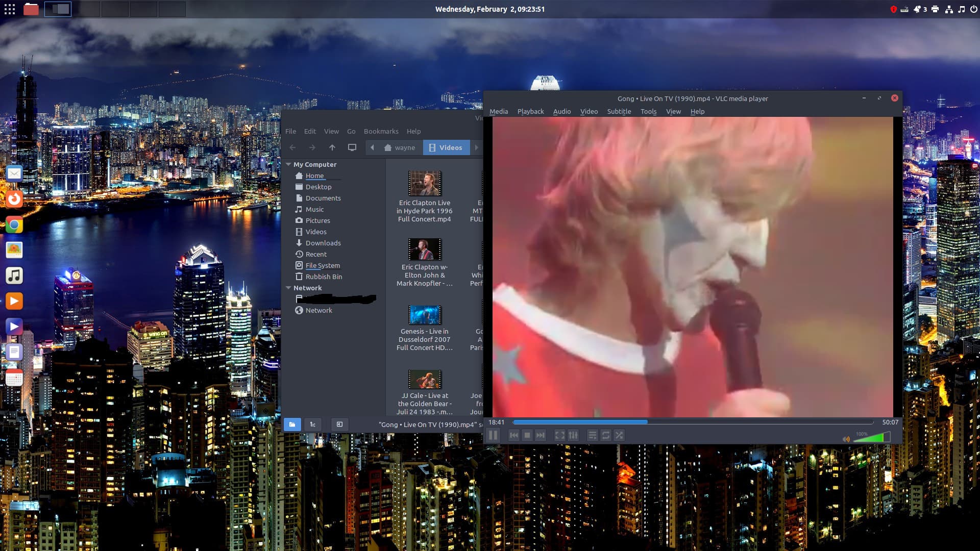Open Downloads in the sidebar
The width and height of the screenshot is (980, 551).
click(323, 243)
